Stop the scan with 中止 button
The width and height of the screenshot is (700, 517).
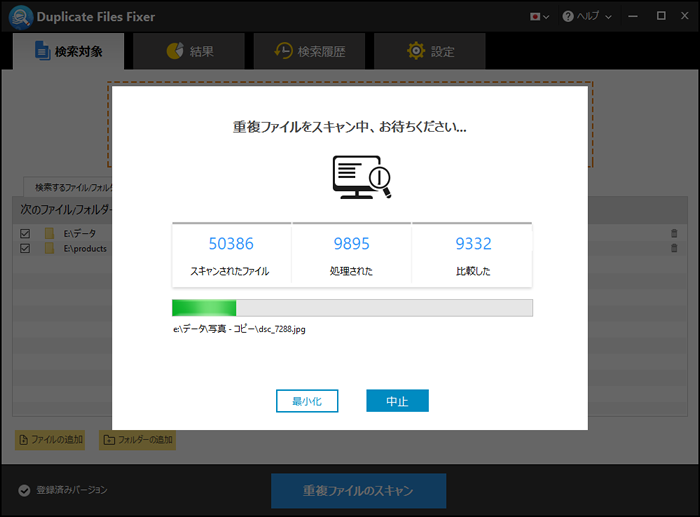tap(397, 401)
